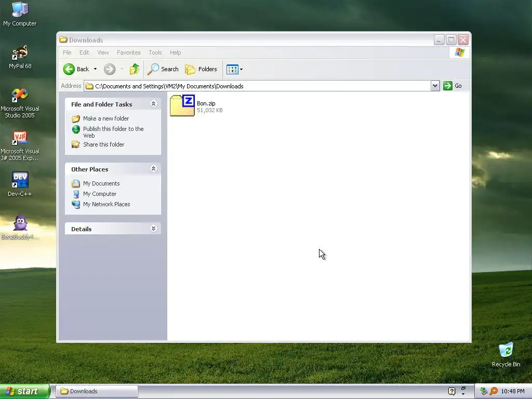Minimize the Downloads window
Screen dimensions: 532x399
[x=439, y=39]
